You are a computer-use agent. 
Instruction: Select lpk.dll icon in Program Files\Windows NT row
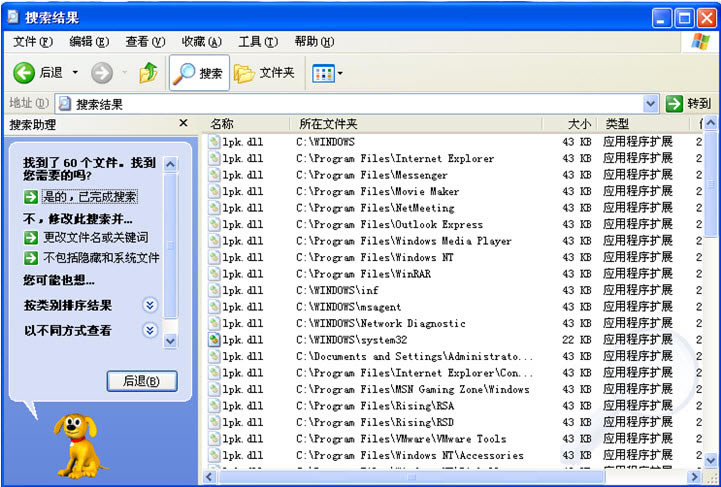214,257
